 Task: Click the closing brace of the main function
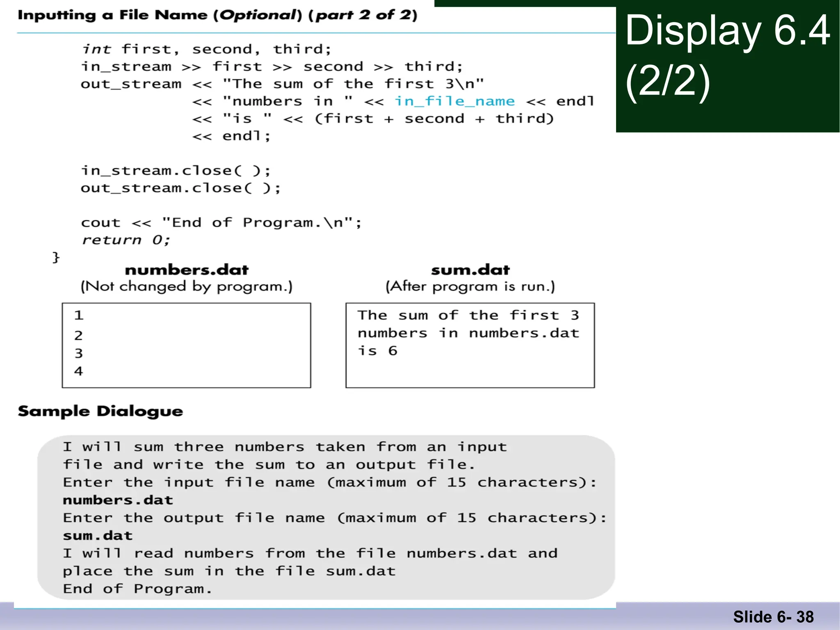coord(56,258)
